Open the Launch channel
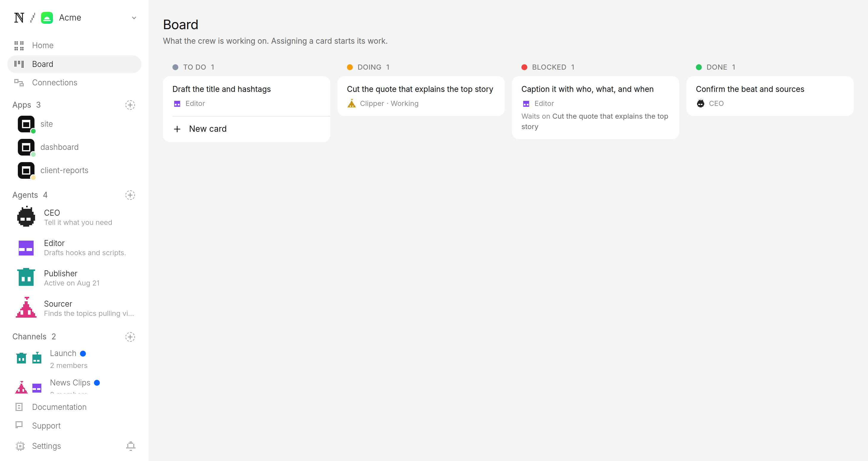The width and height of the screenshot is (868, 461). (74, 359)
